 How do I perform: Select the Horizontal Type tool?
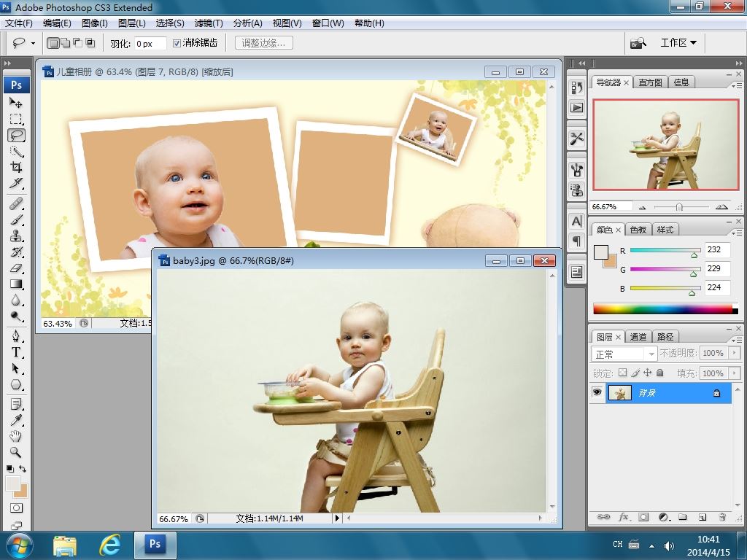pos(16,352)
